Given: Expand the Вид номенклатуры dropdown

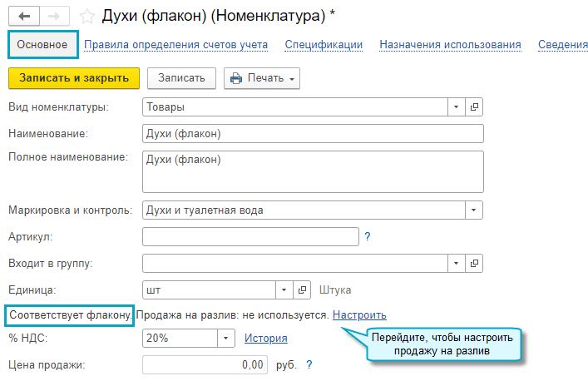Looking at the screenshot, I should (x=457, y=107).
